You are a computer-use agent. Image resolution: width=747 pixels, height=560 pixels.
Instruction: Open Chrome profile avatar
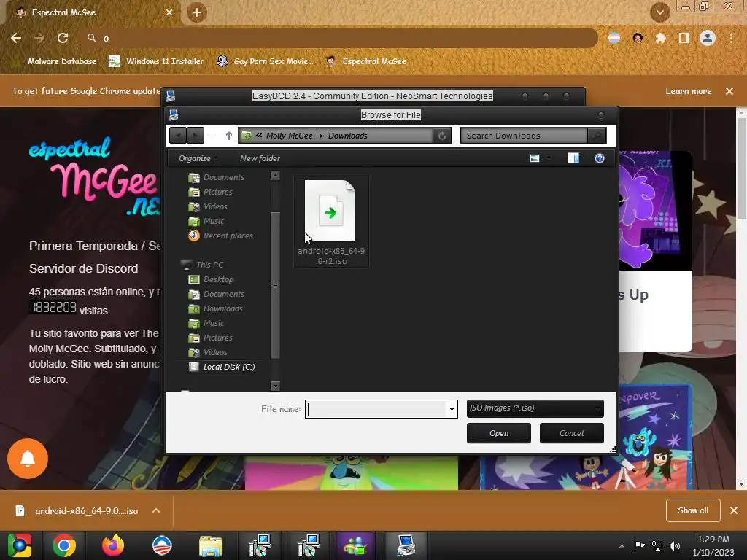[x=708, y=38]
